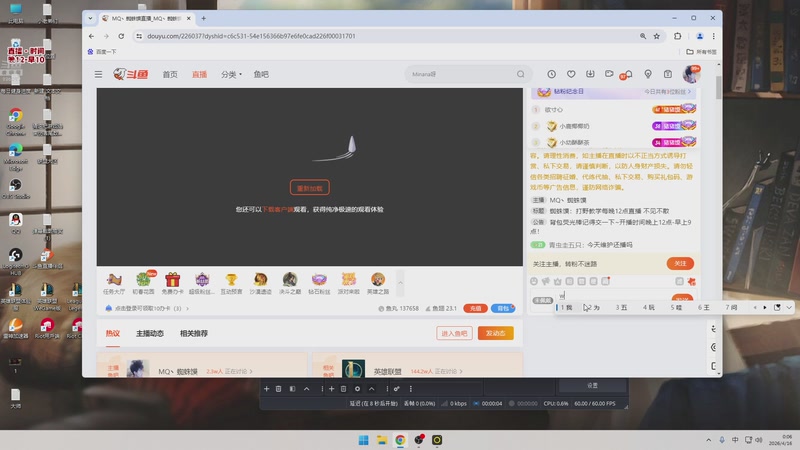Open 免费办卡 gift icon
This screenshot has height=450, width=800.
(x=172, y=283)
